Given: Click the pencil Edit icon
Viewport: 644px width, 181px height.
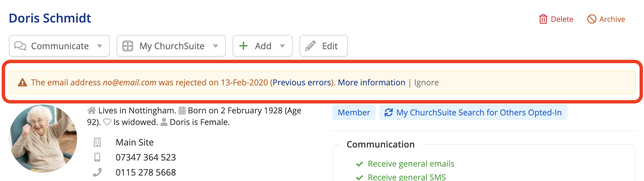Looking at the screenshot, I should coord(310,46).
